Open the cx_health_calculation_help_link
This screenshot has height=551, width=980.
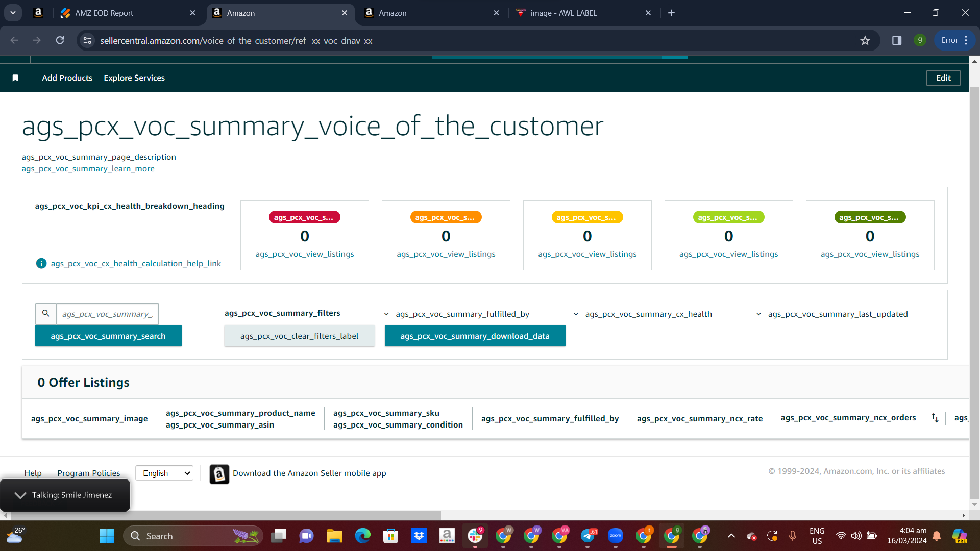pos(136,263)
